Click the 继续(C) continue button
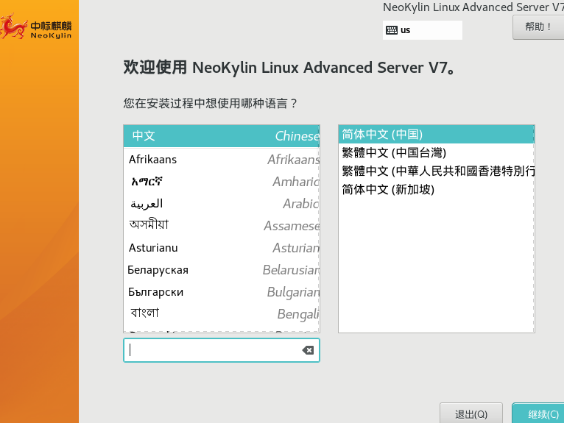564x424 pixels. coord(538,414)
